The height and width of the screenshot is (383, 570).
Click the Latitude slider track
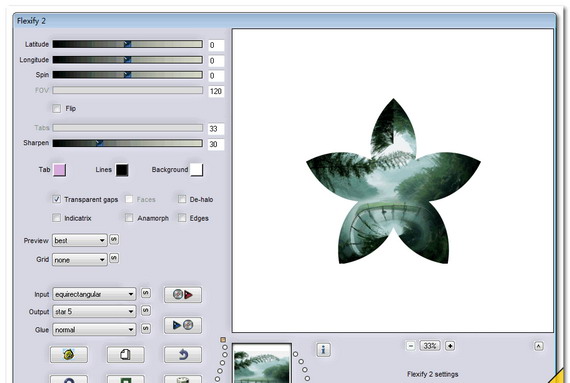(x=128, y=44)
